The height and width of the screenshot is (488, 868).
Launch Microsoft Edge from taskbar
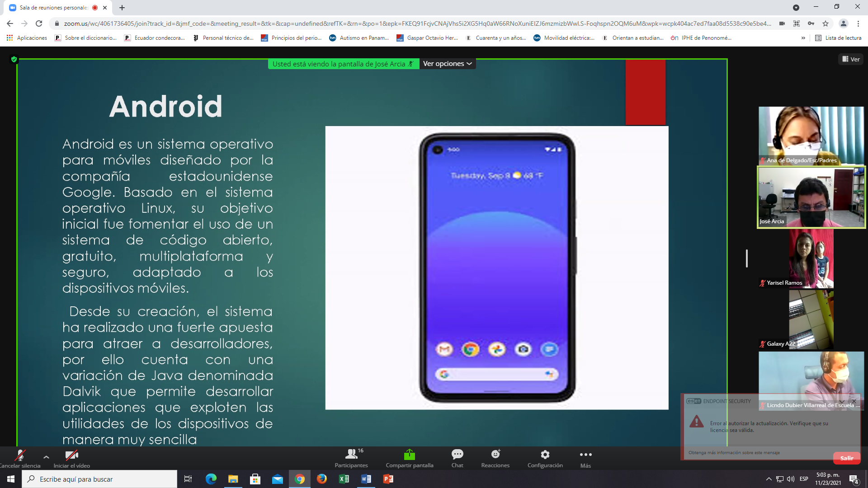(x=211, y=479)
